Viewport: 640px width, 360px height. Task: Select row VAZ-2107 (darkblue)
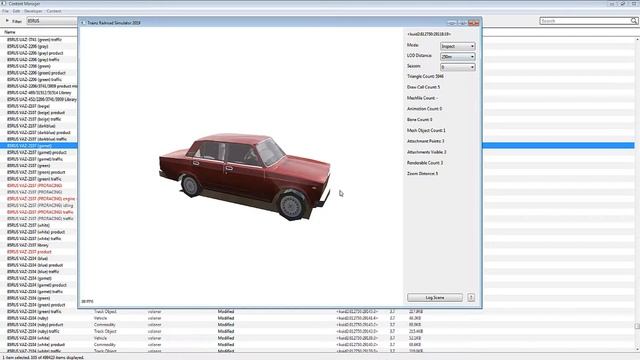(31, 126)
